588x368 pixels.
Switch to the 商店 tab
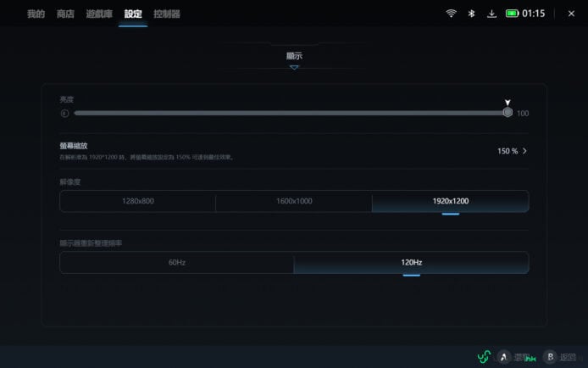pyautogui.click(x=65, y=14)
